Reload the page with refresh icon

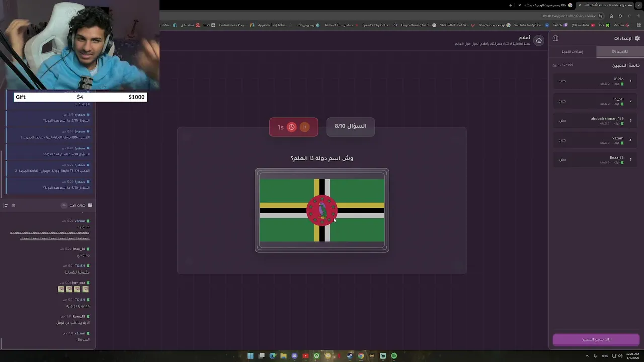620,16
